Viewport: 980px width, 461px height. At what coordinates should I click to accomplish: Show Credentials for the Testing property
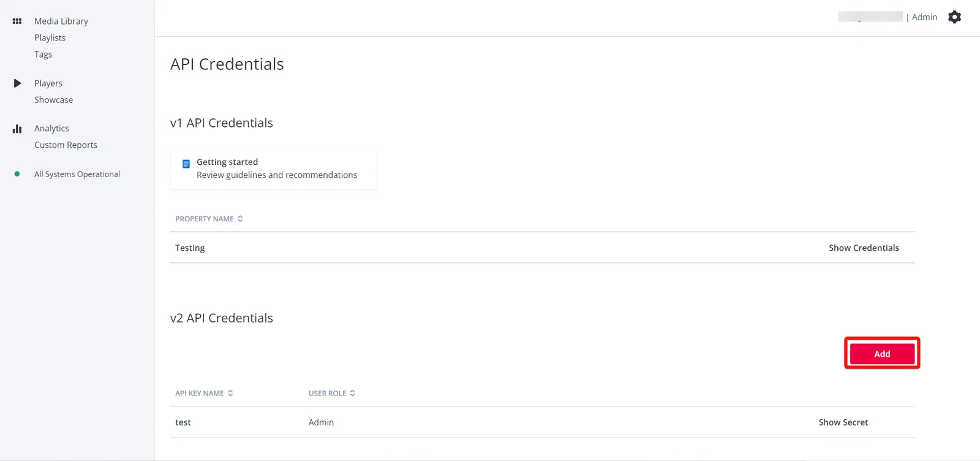[x=864, y=248]
